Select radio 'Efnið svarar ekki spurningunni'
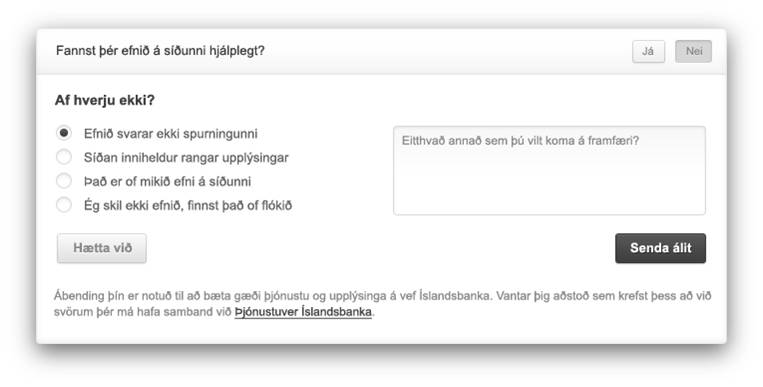Screen dimensions: 763x387 [64, 133]
